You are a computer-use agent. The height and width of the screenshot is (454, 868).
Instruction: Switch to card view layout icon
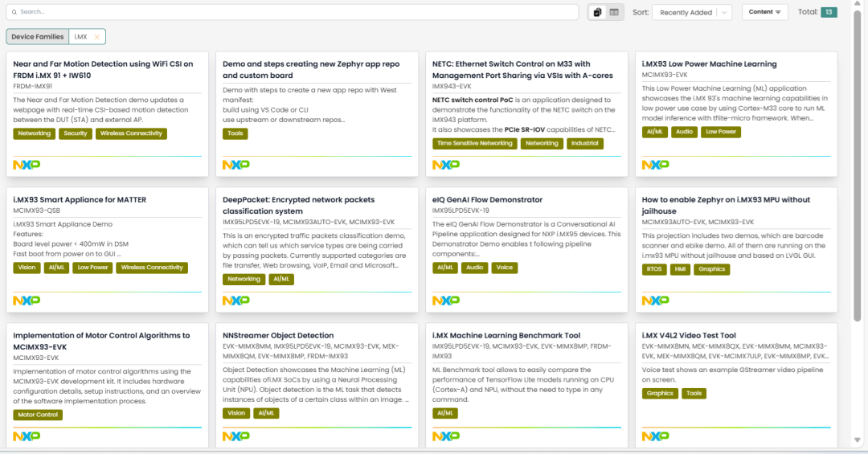click(x=597, y=12)
